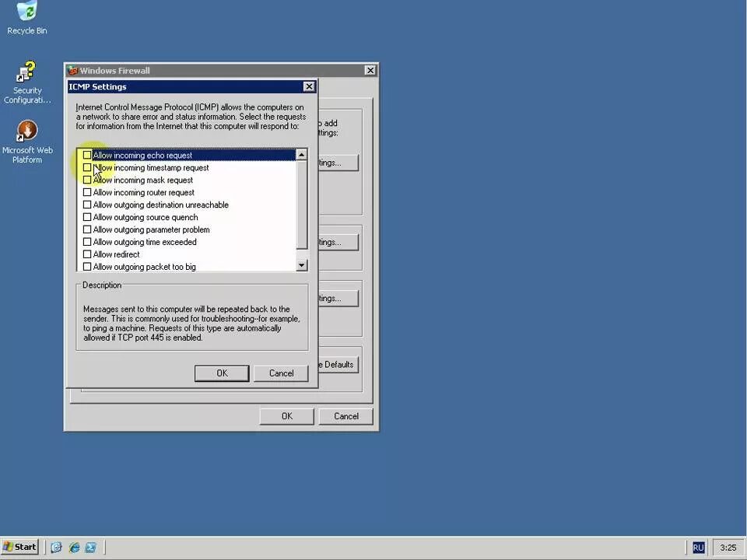
Task: Launch Microsoft Web Platform shortcut
Action: pos(27,142)
